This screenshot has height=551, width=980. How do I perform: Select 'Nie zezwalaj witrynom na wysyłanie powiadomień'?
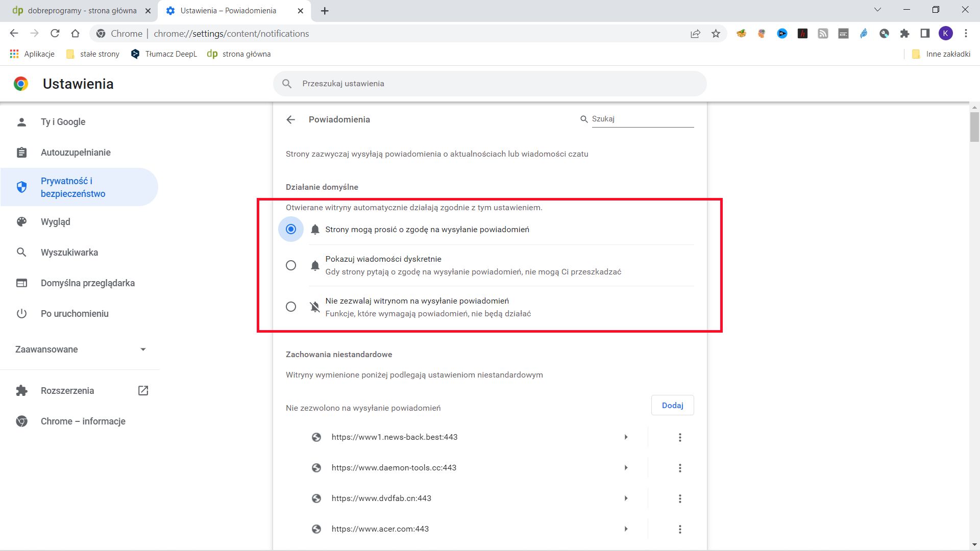291,307
